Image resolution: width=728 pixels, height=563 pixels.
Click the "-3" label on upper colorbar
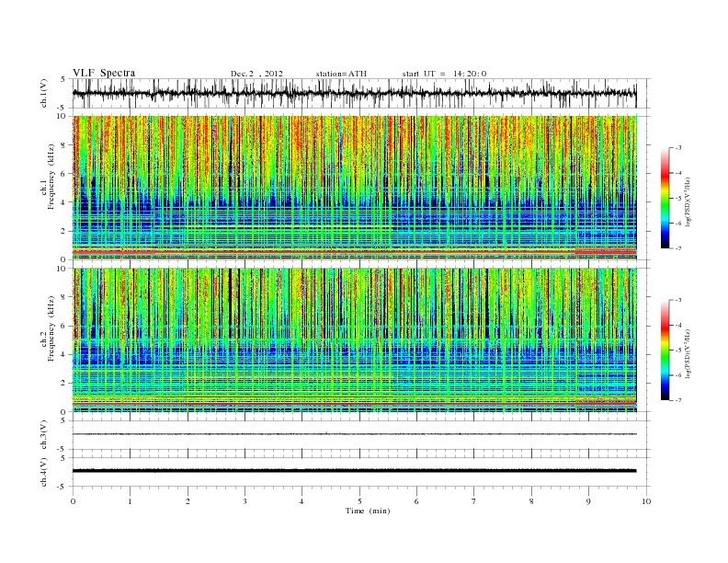tap(678, 148)
